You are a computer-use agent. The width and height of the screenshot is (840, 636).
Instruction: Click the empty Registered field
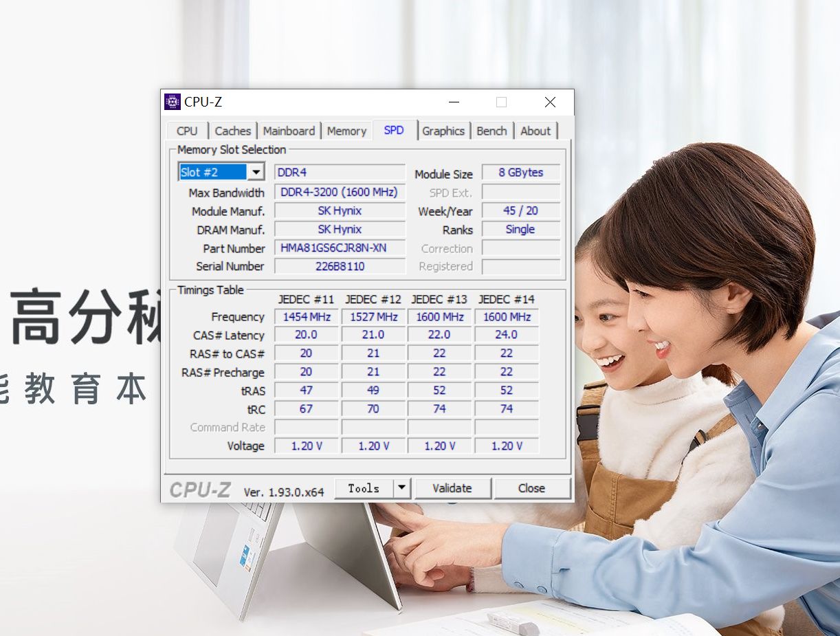(521, 266)
